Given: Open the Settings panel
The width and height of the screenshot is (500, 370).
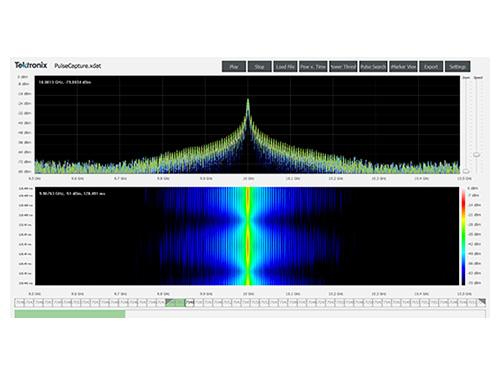Looking at the screenshot, I should click(458, 67).
